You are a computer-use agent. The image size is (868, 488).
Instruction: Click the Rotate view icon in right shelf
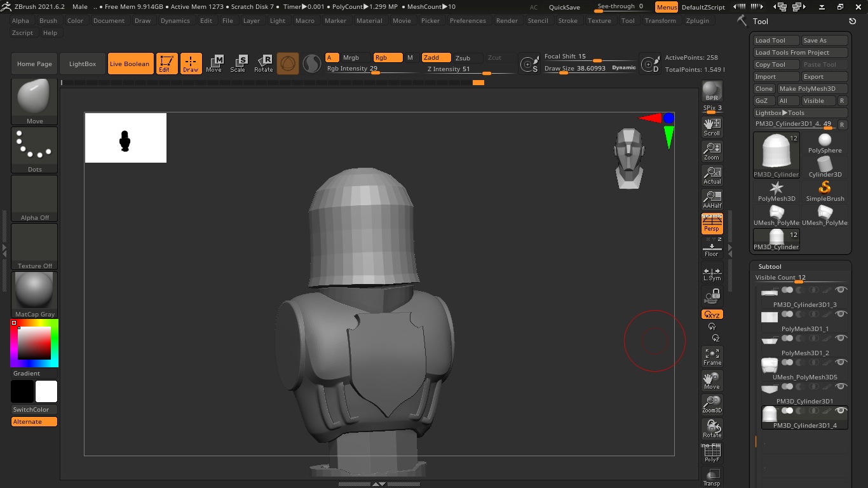[x=712, y=429]
